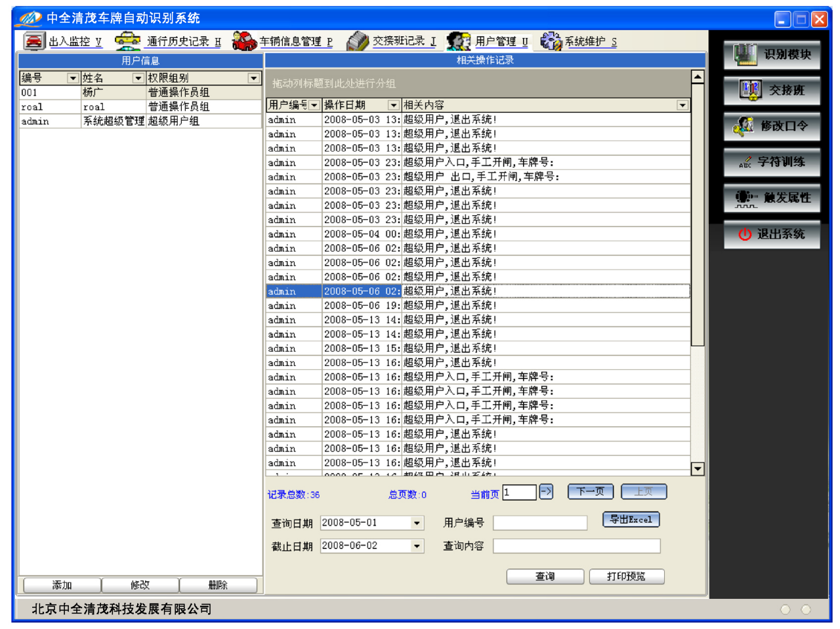Click the 添加 button under user list
The width and height of the screenshot is (840, 629).
click(62, 585)
